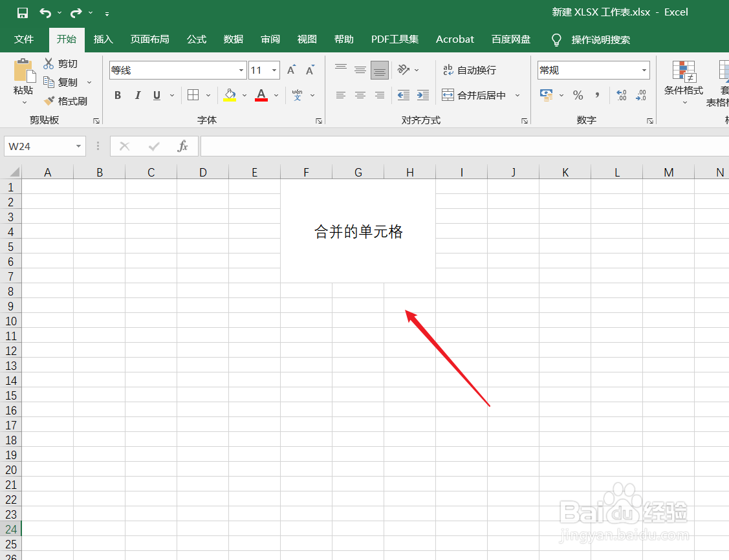This screenshot has width=729, height=560.
Task: Click the fx insert function icon
Action: pos(182,146)
